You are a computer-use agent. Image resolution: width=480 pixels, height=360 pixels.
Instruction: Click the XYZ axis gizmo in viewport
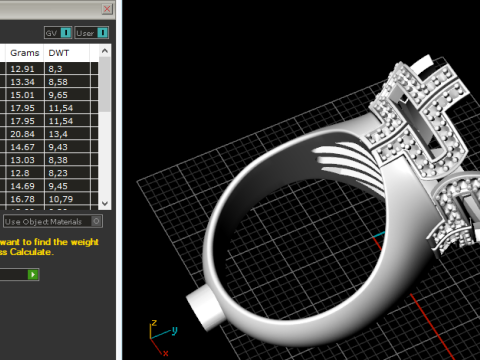click(163, 338)
